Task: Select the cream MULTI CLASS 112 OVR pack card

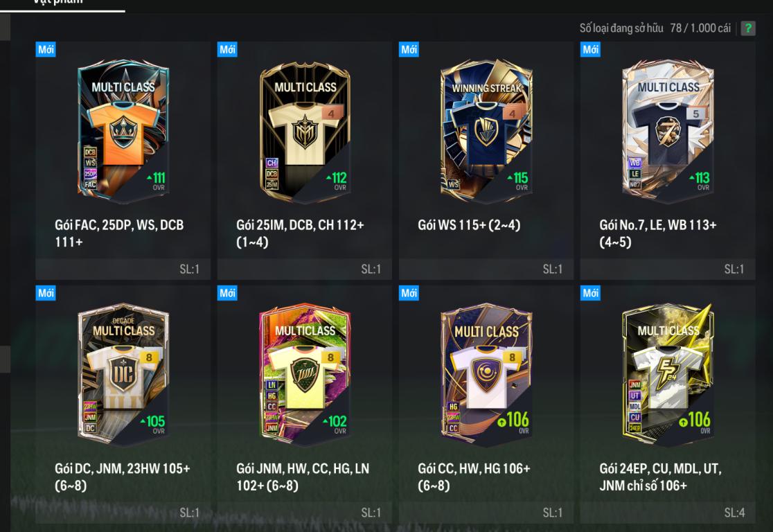Action: click(x=305, y=131)
